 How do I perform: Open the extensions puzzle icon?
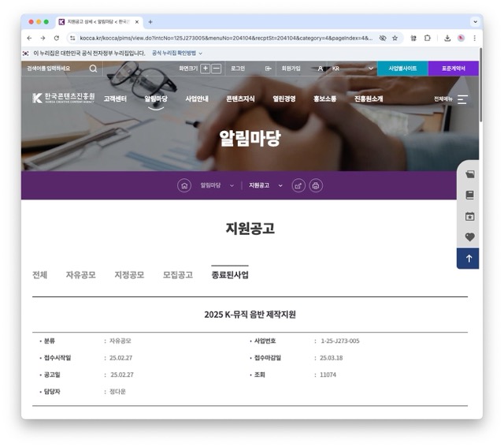[x=427, y=38]
